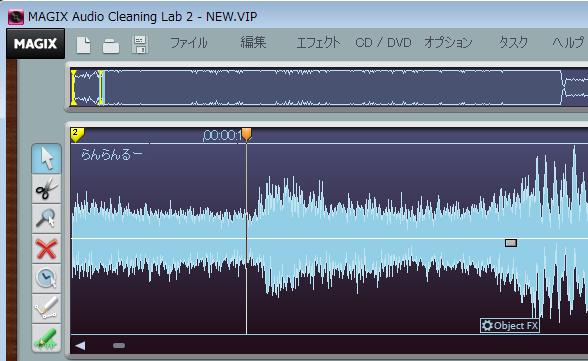The height and width of the screenshot is (361, 588).
Task: Click the red X delete tool
Action: pos(46,249)
